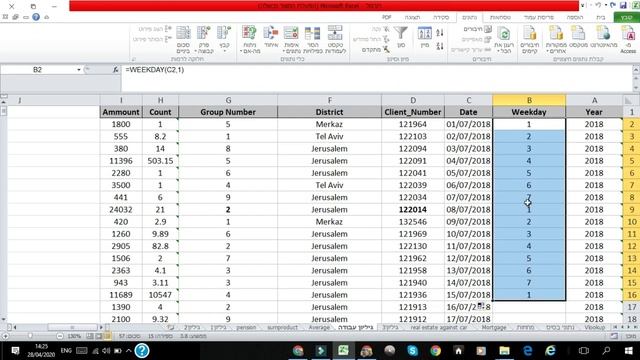Viewport: 640px width, 360px height.
Task: Click the Undo icon in quick access toolbar
Action: (x=613, y=5)
